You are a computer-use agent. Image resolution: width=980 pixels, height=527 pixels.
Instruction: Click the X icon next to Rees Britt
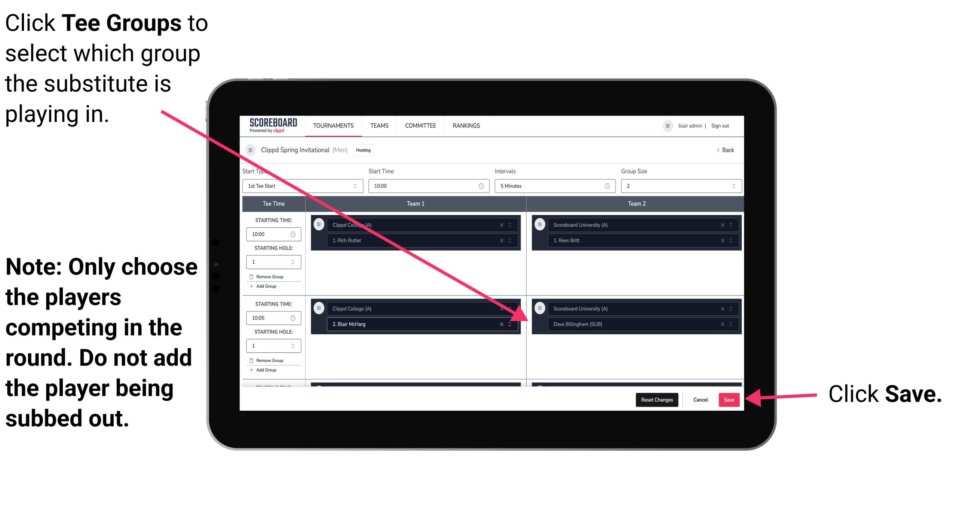(x=719, y=240)
